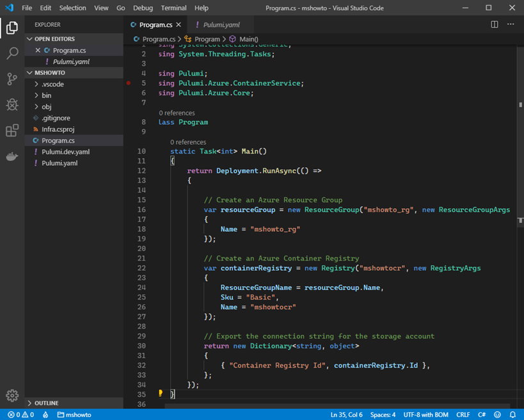Image resolution: width=524 pixels, height=420 pixels.
Task: Open notifications bell in status bar
Action: pyautogui.click(x=512, y=415)
